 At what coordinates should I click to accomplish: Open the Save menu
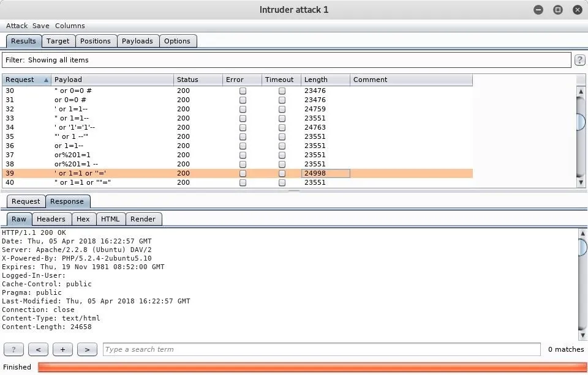[x=41, y=26]
